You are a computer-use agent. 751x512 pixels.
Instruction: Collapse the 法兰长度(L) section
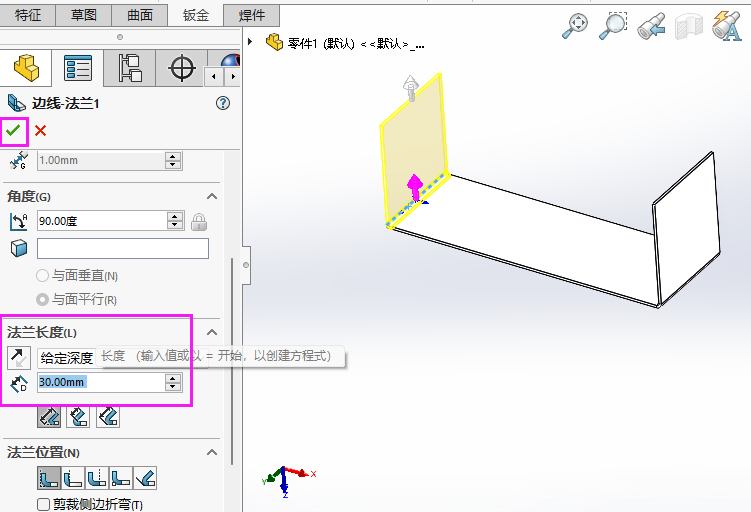pyautogui.click(x=212, y=332)
